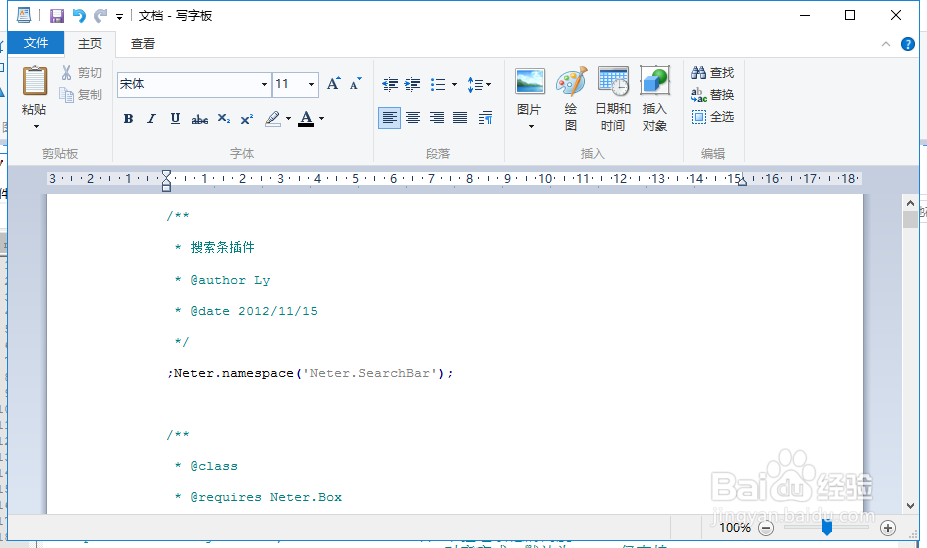Zoom in with plus button
The image size is (927, 548).
887,528
